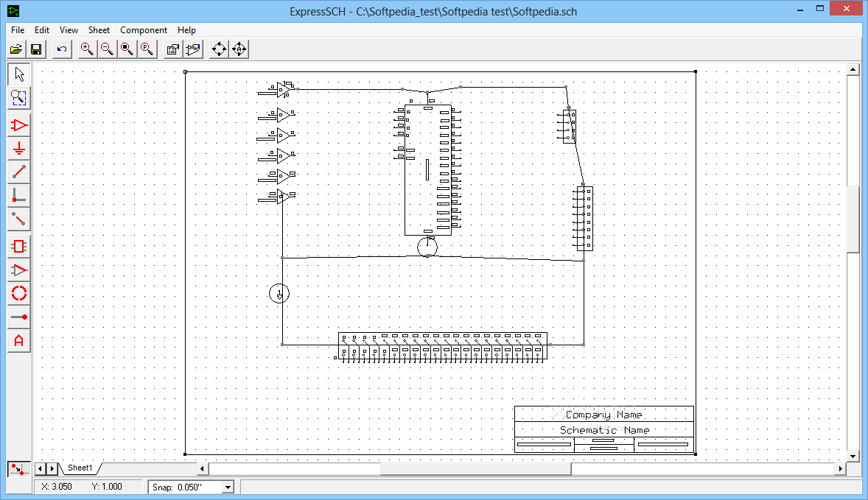Click previous sheet tab arrow
The image size is (868, 500).
pos(40,468)
